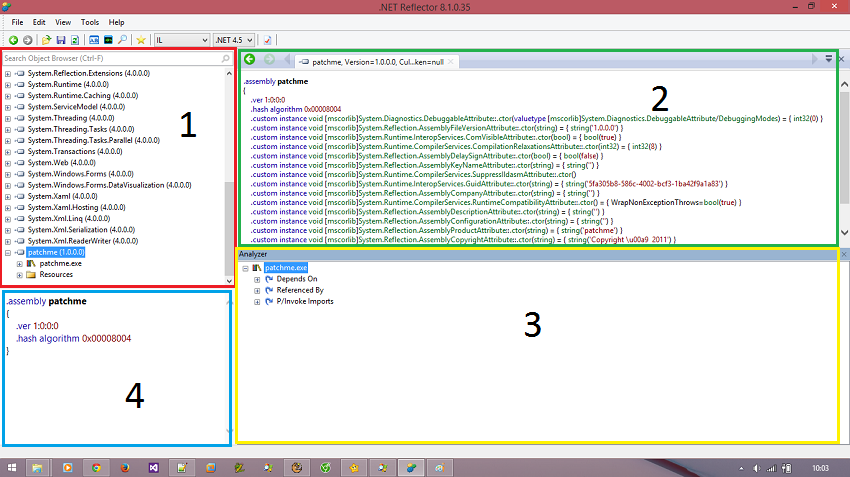Select System.Runtime.Caching (4.0.0.0)

click(x=83, y=95)
